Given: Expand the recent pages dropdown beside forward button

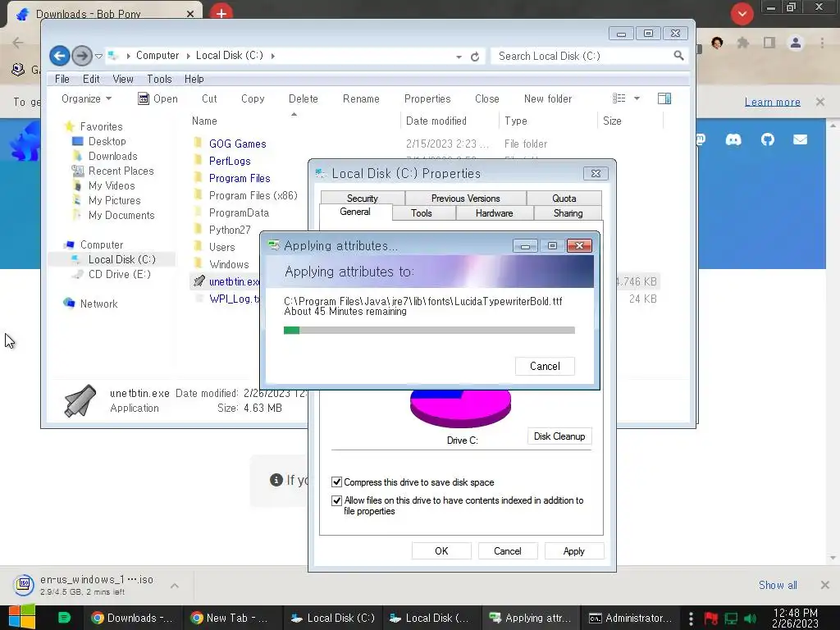Looking at the screenshot, I should pos(98,56).
